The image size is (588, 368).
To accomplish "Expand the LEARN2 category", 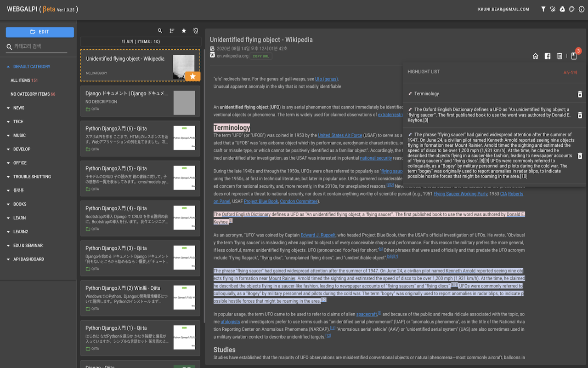I will 21,232.
